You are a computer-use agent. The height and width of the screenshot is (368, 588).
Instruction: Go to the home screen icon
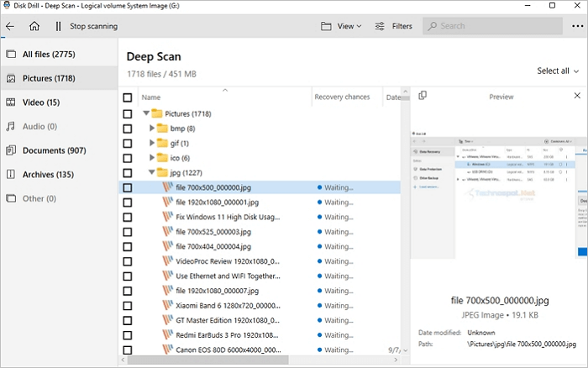[x=34, y=26]
